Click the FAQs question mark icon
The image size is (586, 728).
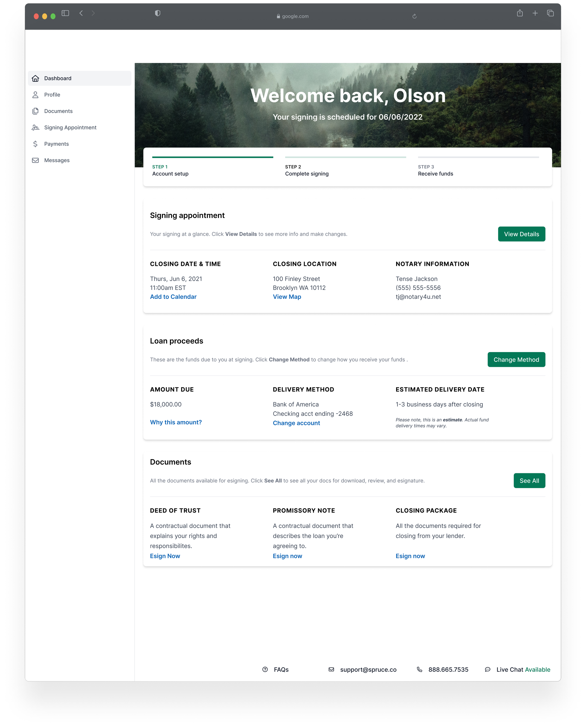click(x=265, y=670)
